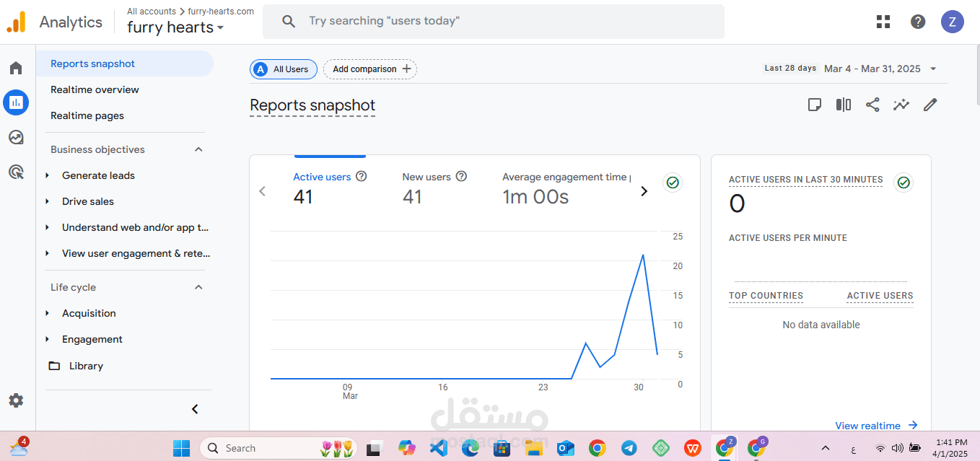Screen dimensions: 980x461
Task: Open Realtime overview
Action: point(95,89)
